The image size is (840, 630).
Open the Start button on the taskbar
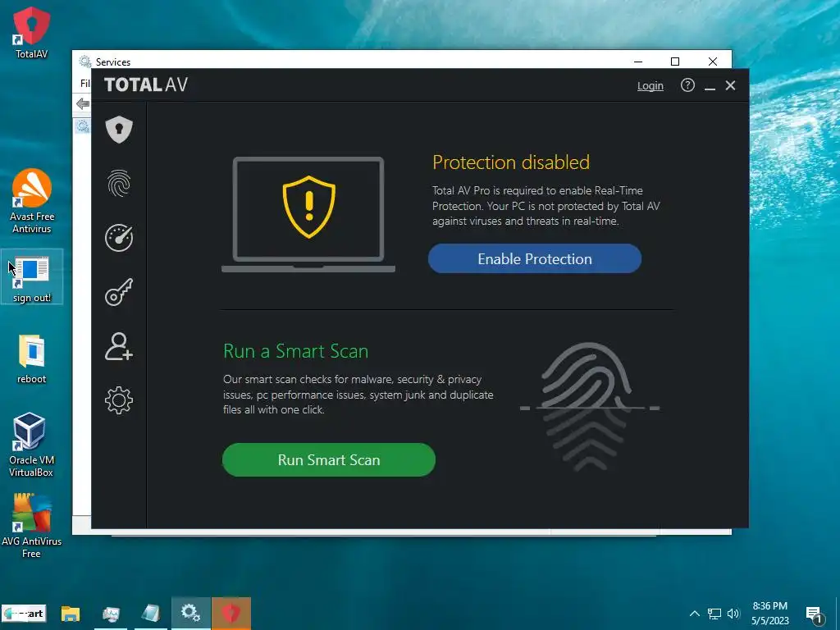click(24, 614)
